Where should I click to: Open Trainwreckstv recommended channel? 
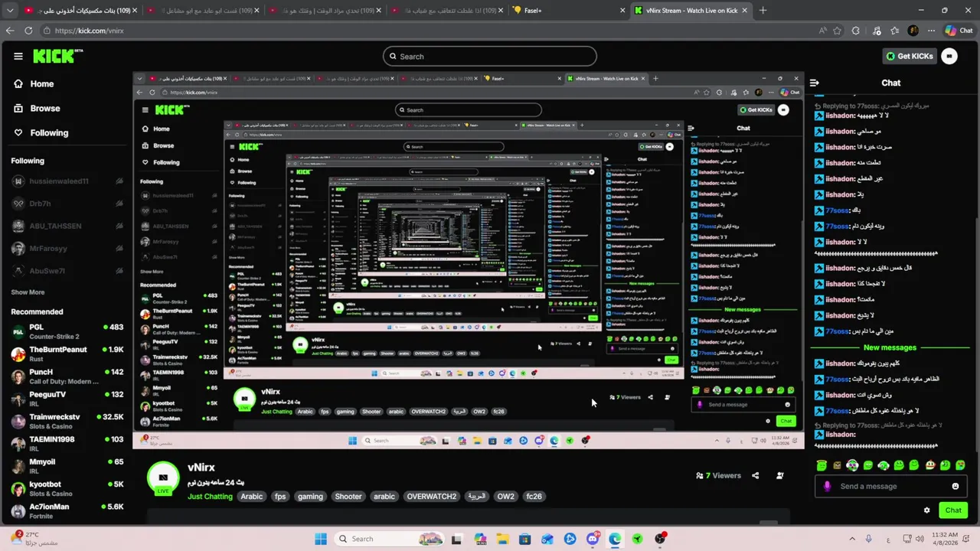point(66,422)
